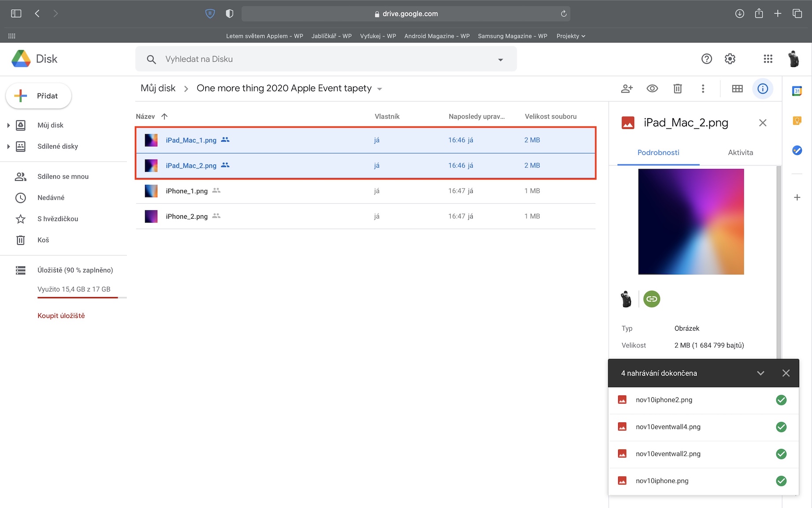Click the green link sharing icon
The image size is (812, 508).
652,299
